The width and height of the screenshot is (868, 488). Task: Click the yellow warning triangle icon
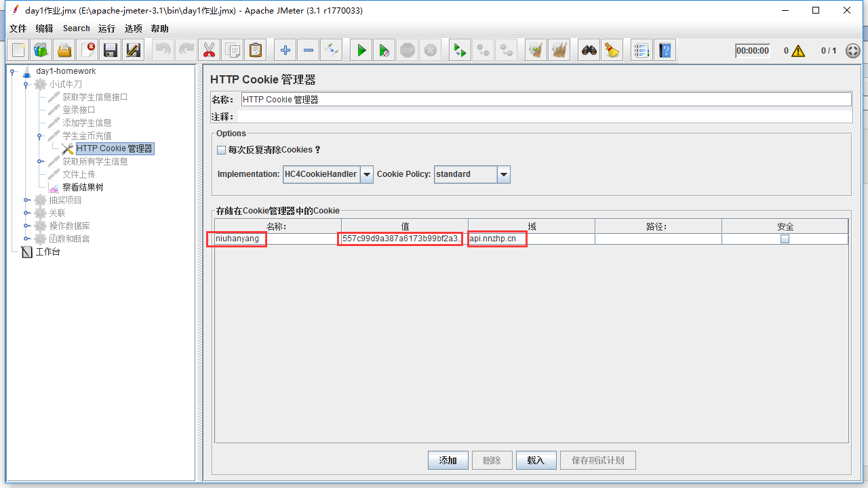[x=798, y=51]
